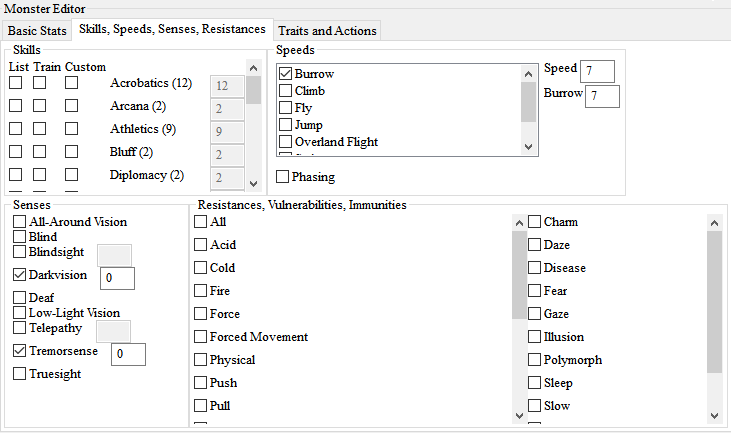Uncheck the Tremorsense checkbox
Image resolution: width=731 pixels, height=433 pixels.
[x=20, y=351]
